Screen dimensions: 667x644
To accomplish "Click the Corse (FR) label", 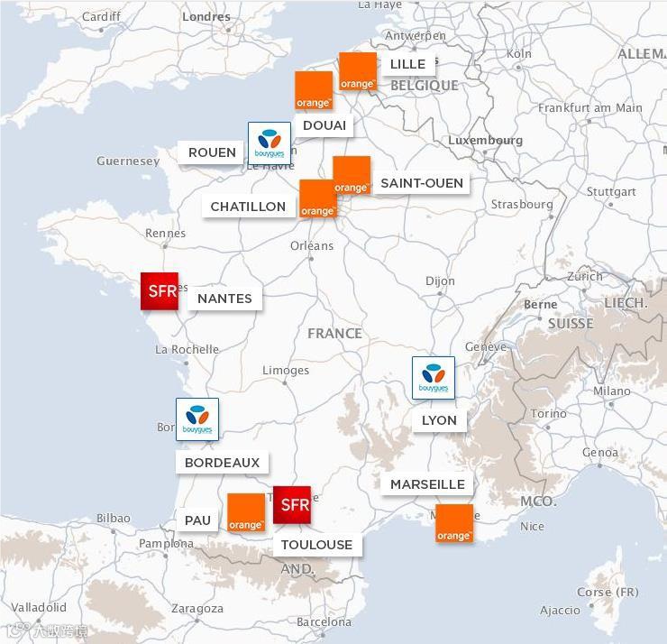I will click(608, 592).
